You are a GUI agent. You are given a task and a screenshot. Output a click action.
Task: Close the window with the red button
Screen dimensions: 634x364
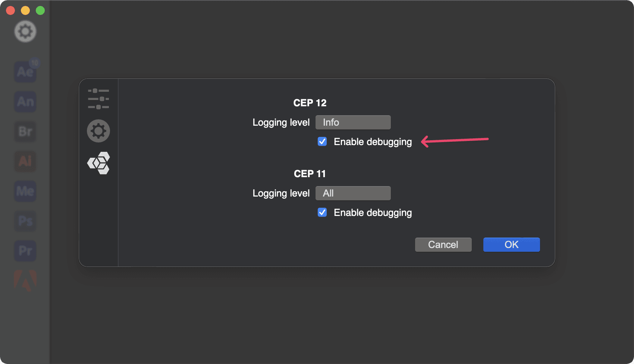10,10
